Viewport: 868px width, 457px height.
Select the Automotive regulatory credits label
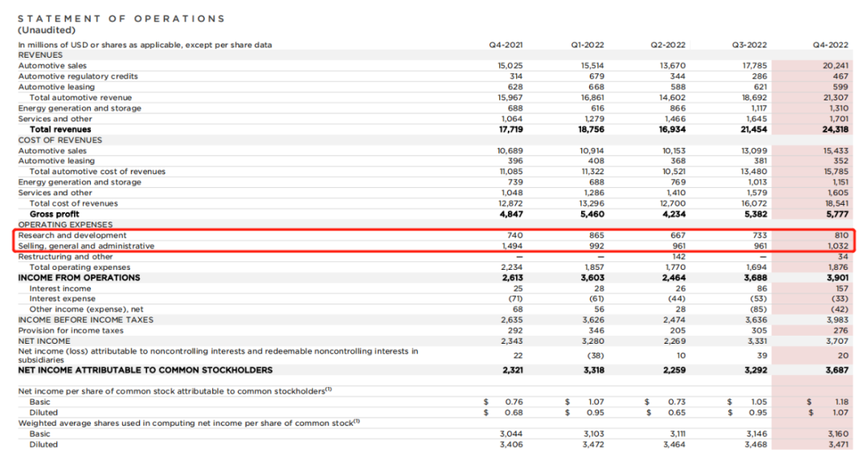(78, 76)
